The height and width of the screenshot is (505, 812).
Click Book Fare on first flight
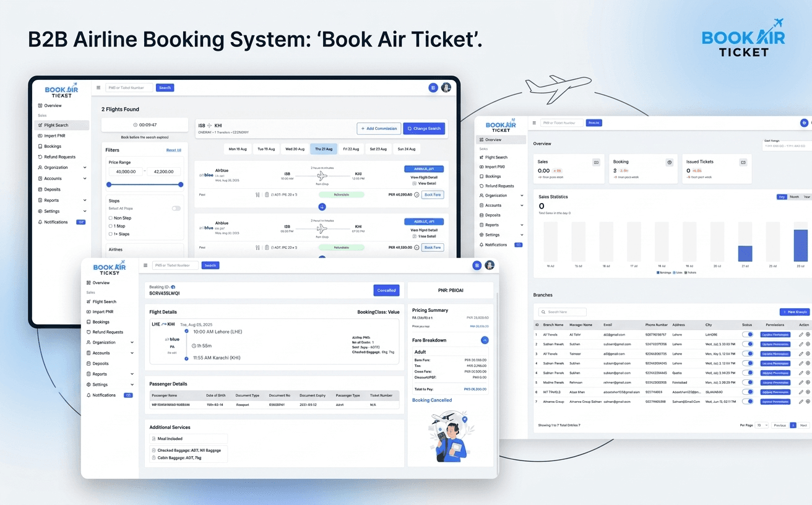[433, 195]
